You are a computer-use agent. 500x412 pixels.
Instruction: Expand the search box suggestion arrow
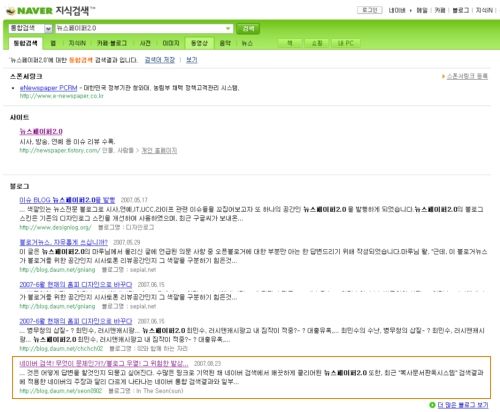click(x=228, y=28)
